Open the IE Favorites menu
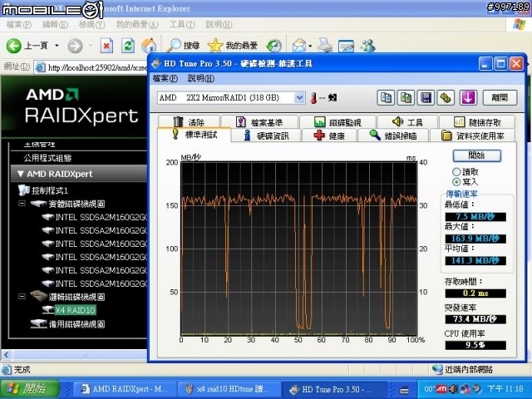Image resolution: width=532 pixels, height=399 pixels. click(137, 24)
